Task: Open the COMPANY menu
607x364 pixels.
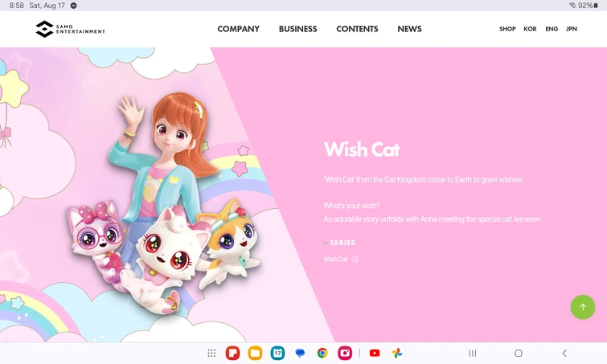Action: 239,29
